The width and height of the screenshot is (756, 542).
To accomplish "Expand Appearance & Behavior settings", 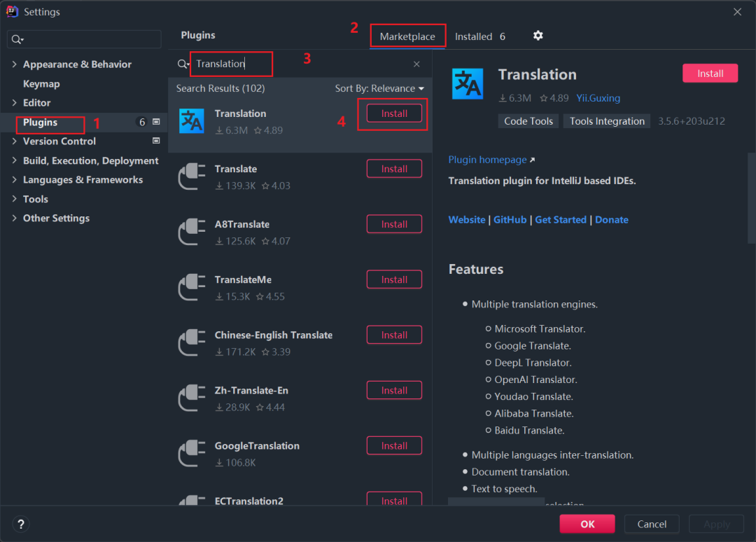I will point(14,64).
